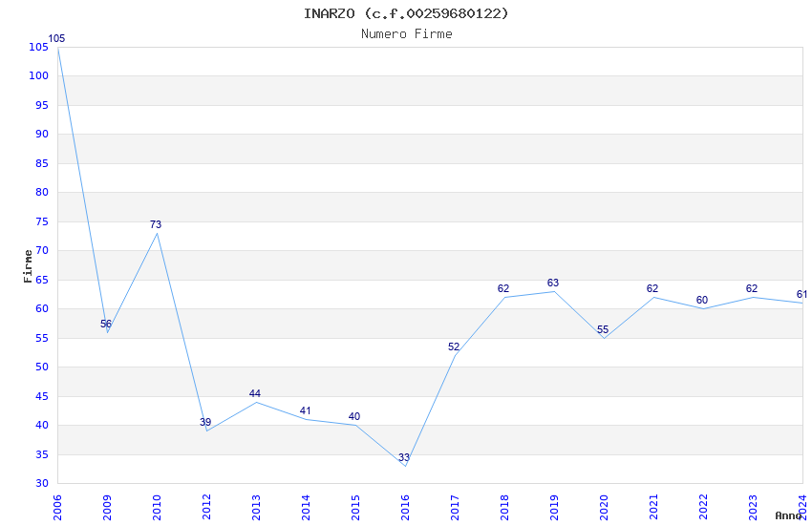Click the y-axis value 50
812x525 pixels.
click(41, 367)
